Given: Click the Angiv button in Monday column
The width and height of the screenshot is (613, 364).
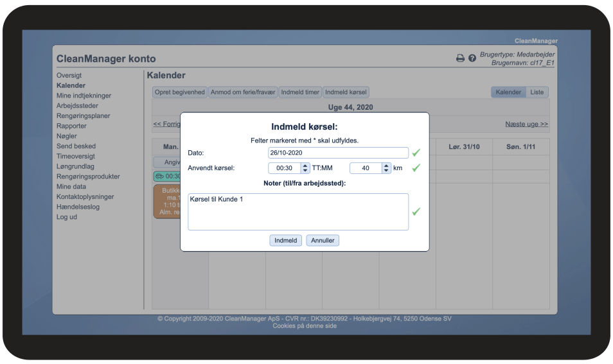Looking at the screenshot, I should click(x=167, y=162).
